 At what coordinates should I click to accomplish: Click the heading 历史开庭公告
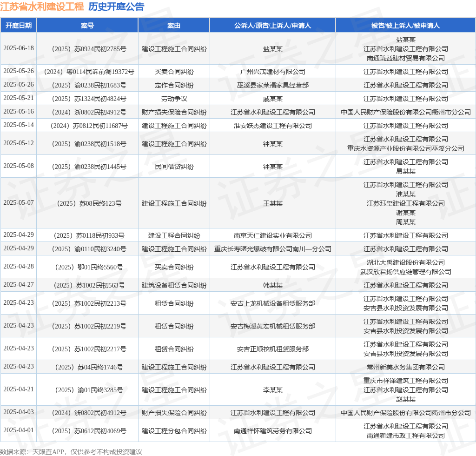[116, 7]
